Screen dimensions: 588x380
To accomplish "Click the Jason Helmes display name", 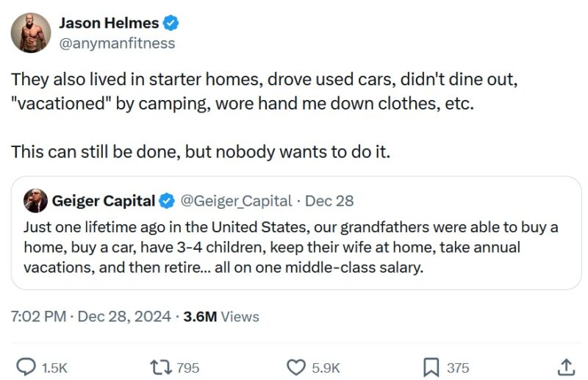I will [x=109, y=24].
